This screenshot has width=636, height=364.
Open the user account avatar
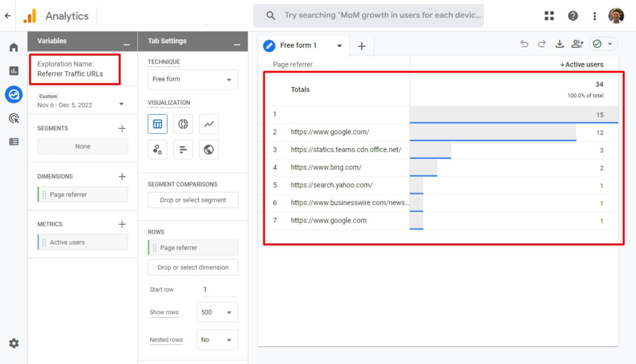[616, 16]
